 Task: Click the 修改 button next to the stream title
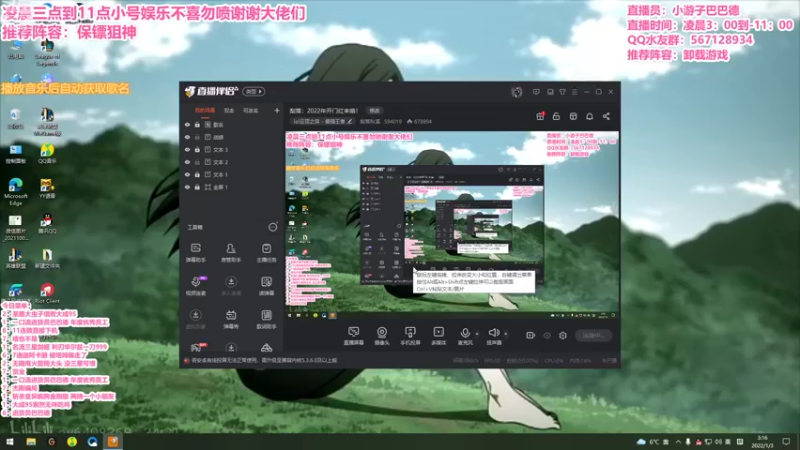coord(374,111)
